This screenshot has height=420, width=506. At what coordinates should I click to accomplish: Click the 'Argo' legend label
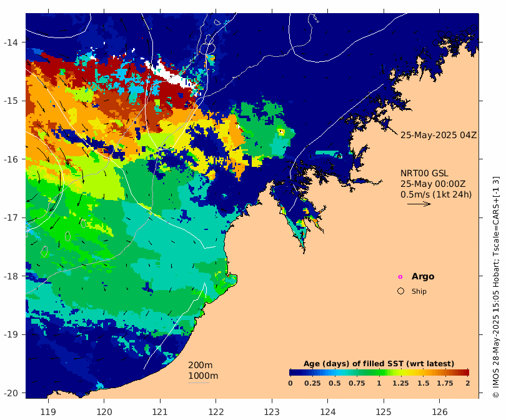(x=423, y=277)
